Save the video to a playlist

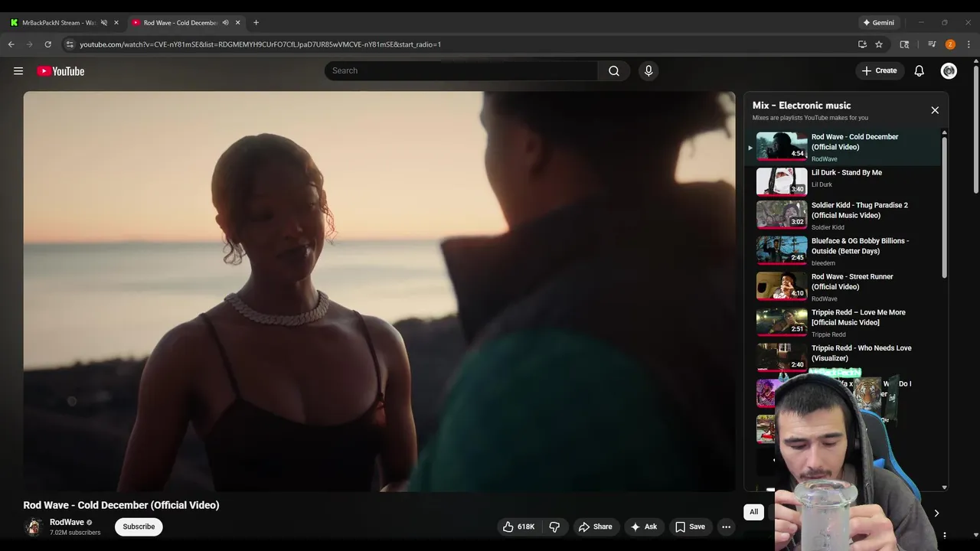690,527
